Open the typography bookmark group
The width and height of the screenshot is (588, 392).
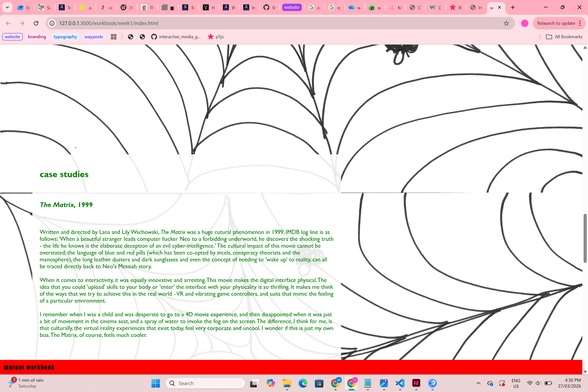tap(65, 37)
